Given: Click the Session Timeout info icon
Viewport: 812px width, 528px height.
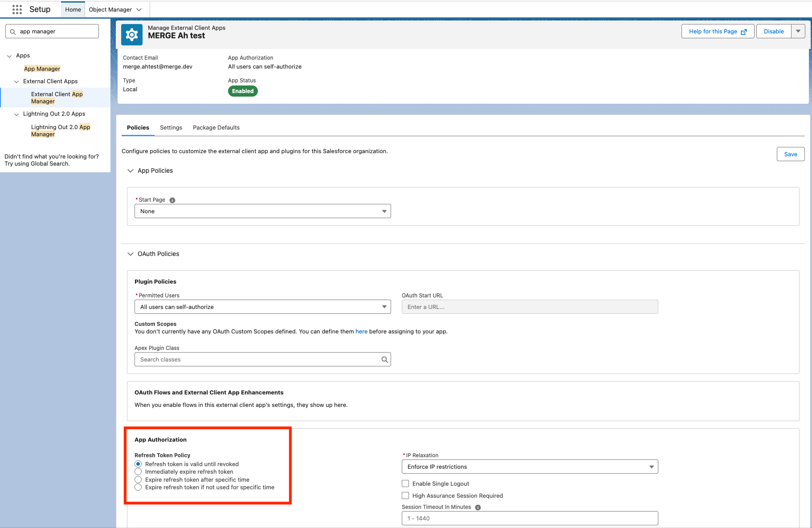Looking at the screenshot, I should click(478, 508).
